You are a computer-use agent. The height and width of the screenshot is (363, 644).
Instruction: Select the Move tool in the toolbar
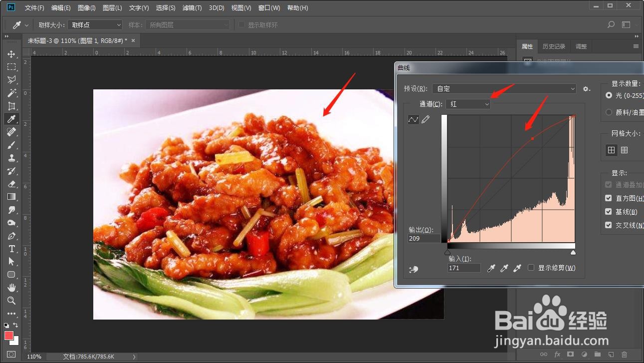click(x=11, y=54)
